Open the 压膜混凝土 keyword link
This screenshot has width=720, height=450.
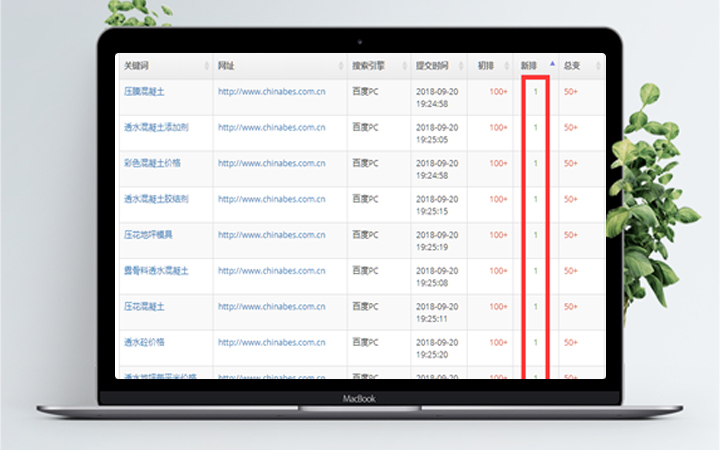point(146,91)
